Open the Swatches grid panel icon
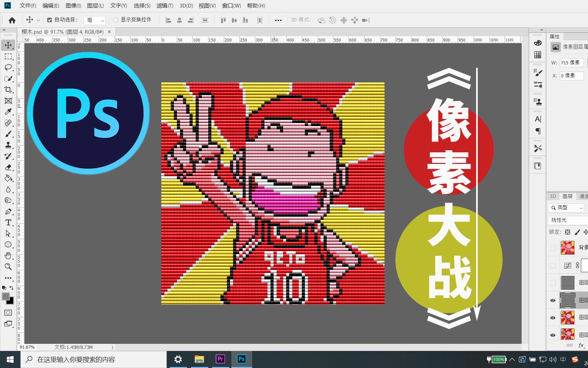The image size is (588, 368). pyautogui.click(x=538, y=55)
